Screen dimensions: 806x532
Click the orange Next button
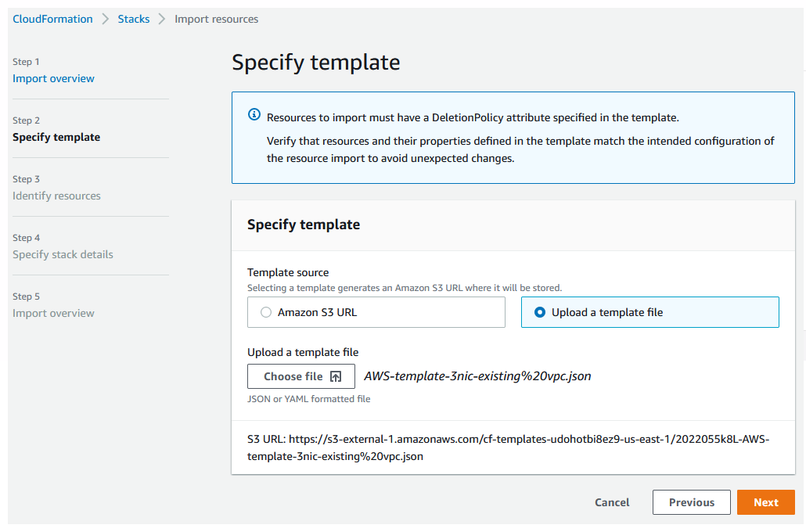click(x=766, y=502)
